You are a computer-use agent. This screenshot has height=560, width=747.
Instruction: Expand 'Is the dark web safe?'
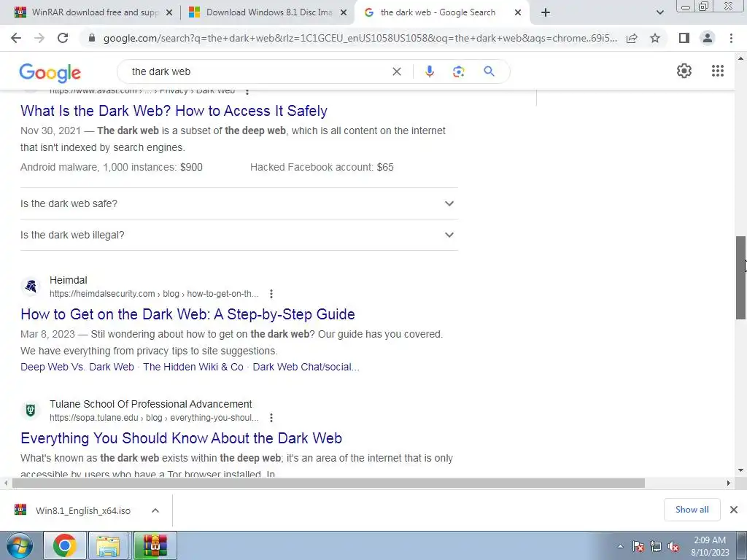tap(239, 203)
